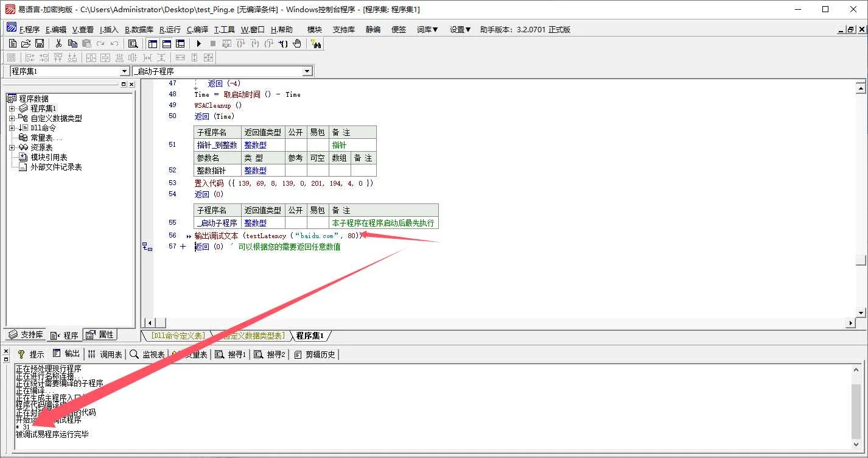Click the code editor vertical scrollbar thumb
The height and width of the screenshot is (458, 868).
coord(860,260)
